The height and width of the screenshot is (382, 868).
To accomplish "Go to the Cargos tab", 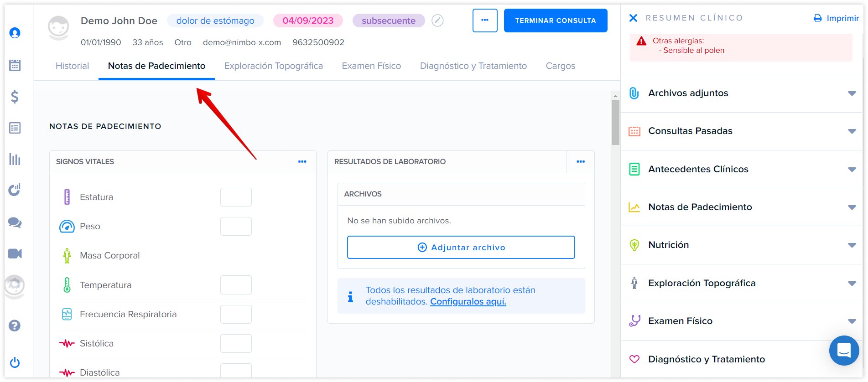I will click(x=560, y=66).
